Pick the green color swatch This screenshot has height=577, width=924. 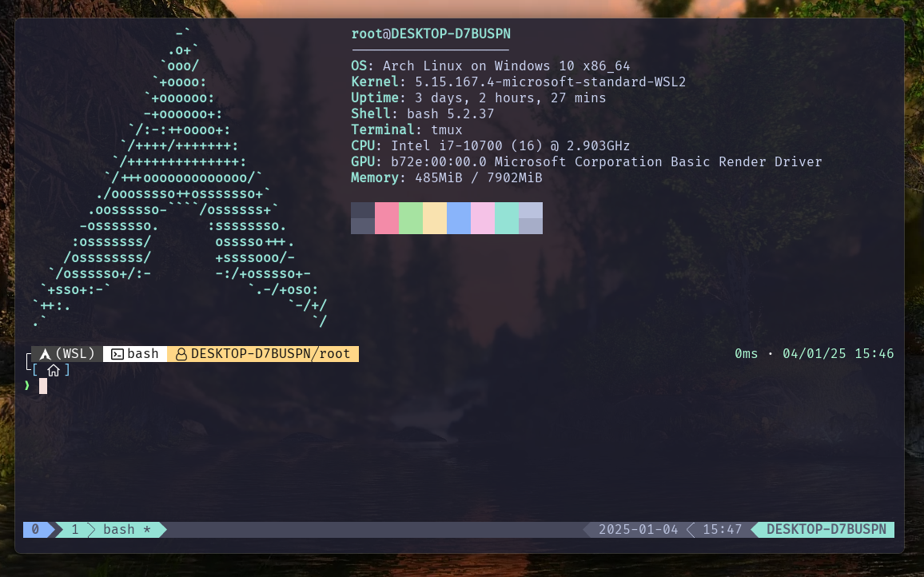tap(411, 218)
